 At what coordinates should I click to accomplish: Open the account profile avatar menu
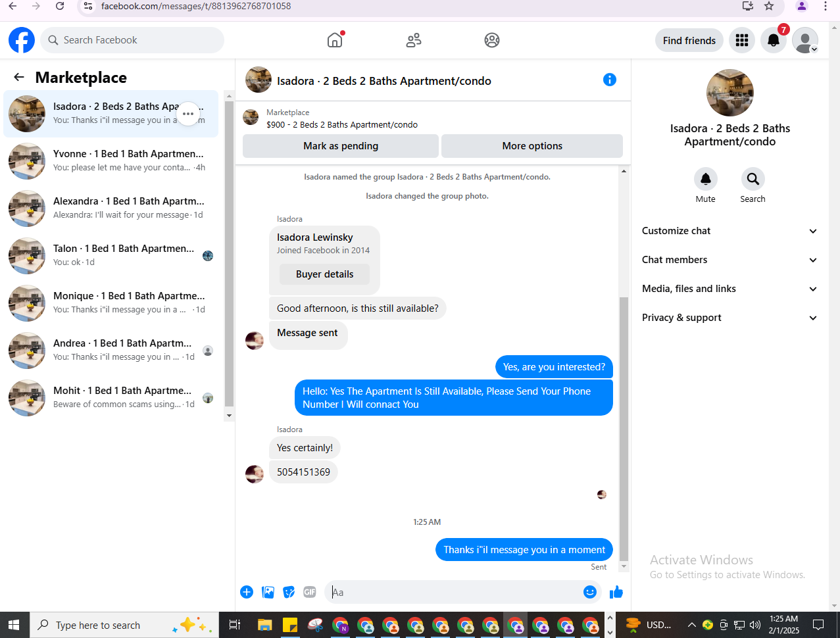point(805,40)
